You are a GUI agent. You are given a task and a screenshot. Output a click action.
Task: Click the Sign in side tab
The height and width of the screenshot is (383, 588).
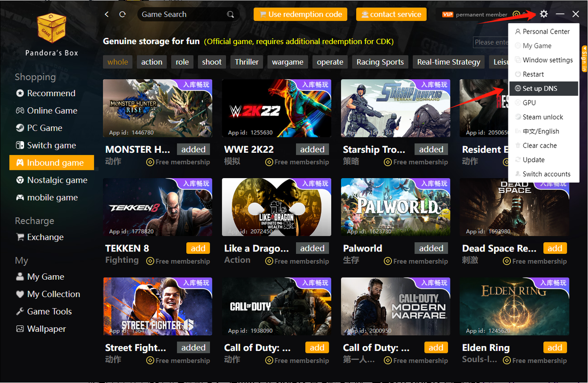[x=584, y=58]
